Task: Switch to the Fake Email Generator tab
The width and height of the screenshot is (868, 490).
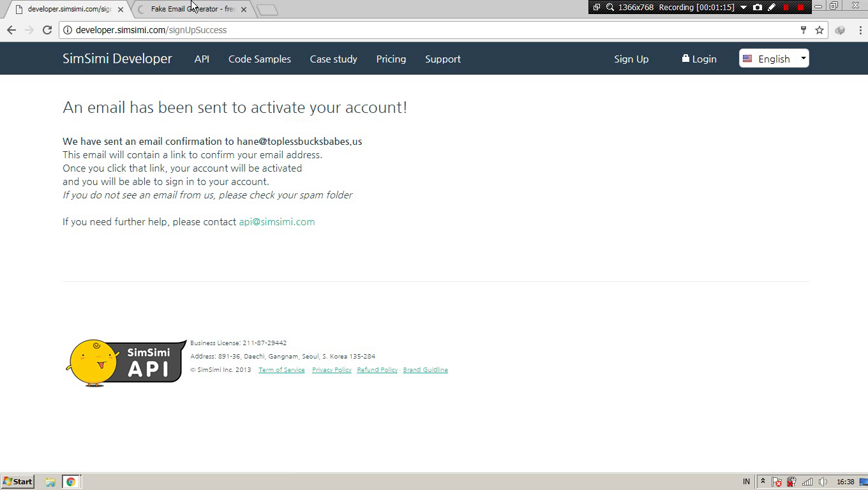Action: tap(192, 10)
